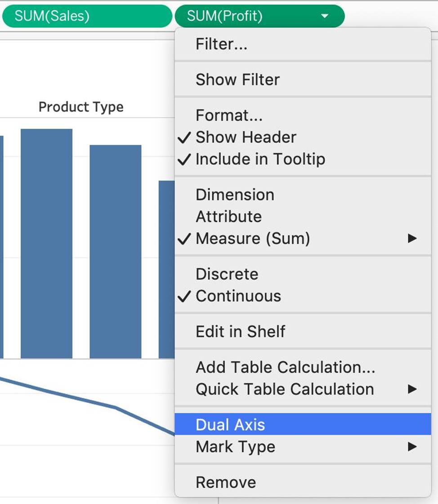Click the SUM(Sales) green pill
This screenshot has width=438, height=504.
pyautogui.click(x=86, y=16)
